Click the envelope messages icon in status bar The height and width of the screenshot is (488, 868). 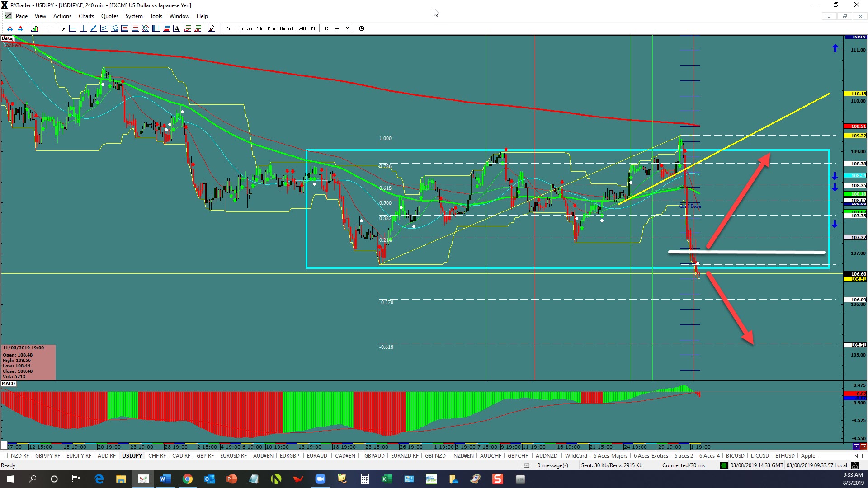(x=526, y=465)
